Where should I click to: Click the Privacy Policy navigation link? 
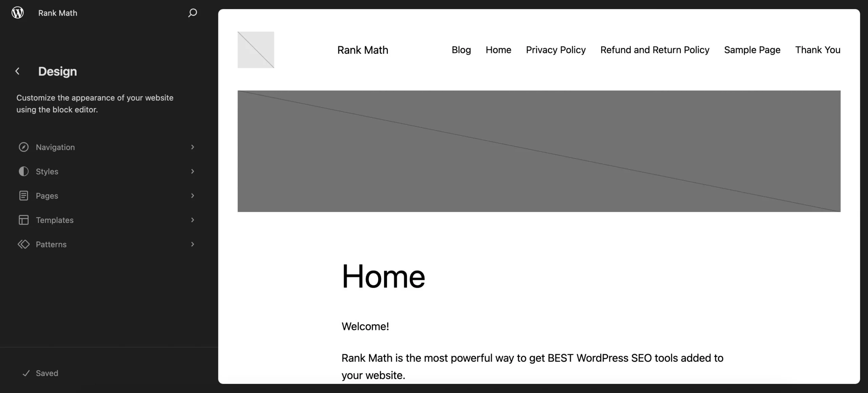coord(555,50)
